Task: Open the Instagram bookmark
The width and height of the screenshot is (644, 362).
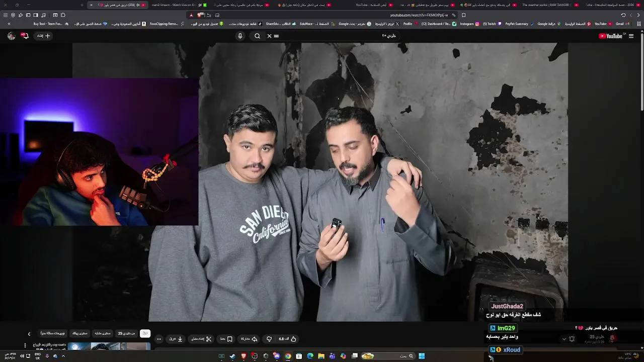Action: tap(469, 24)
